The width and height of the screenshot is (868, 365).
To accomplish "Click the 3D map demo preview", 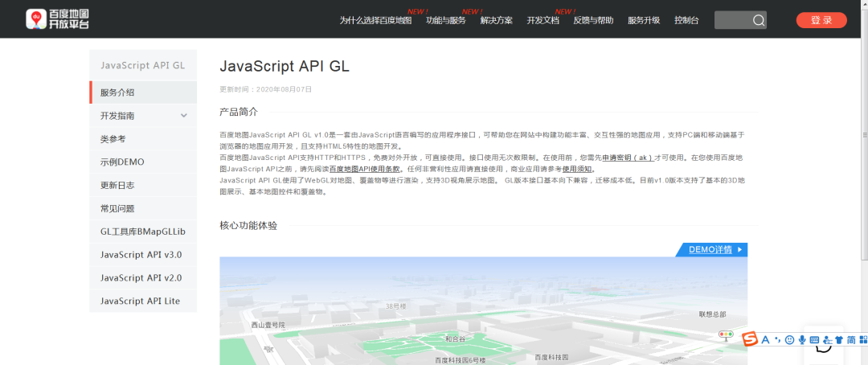I will coord(483,310).
